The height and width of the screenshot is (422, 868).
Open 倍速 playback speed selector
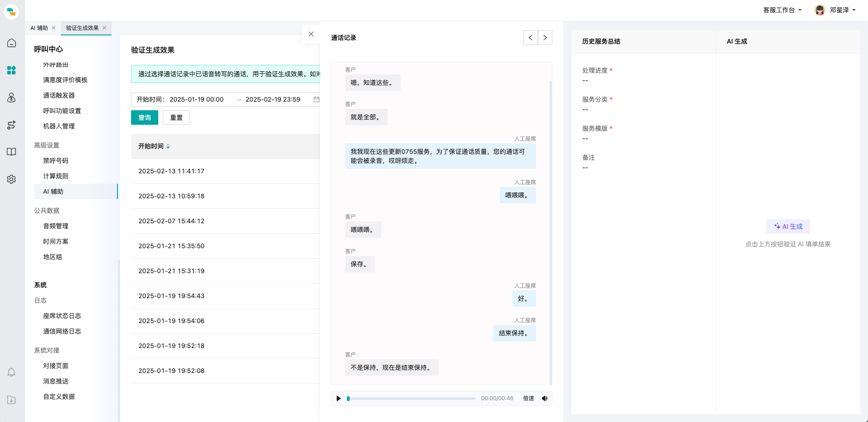coord(528,398)
